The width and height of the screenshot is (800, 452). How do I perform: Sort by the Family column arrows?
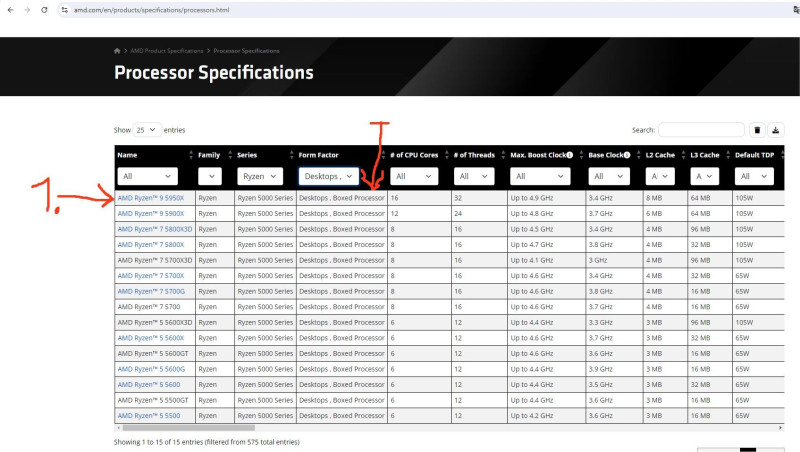230,155
